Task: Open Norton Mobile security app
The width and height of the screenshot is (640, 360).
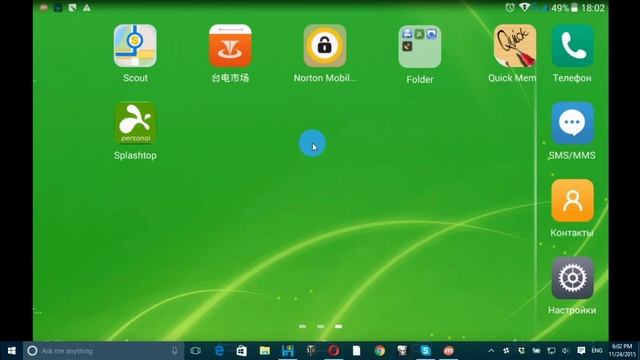Action: coord(325,46)
